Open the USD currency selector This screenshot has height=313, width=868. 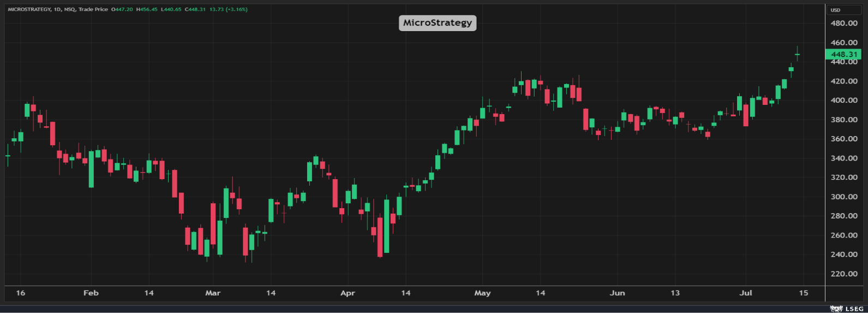click(x=835, y=10)
